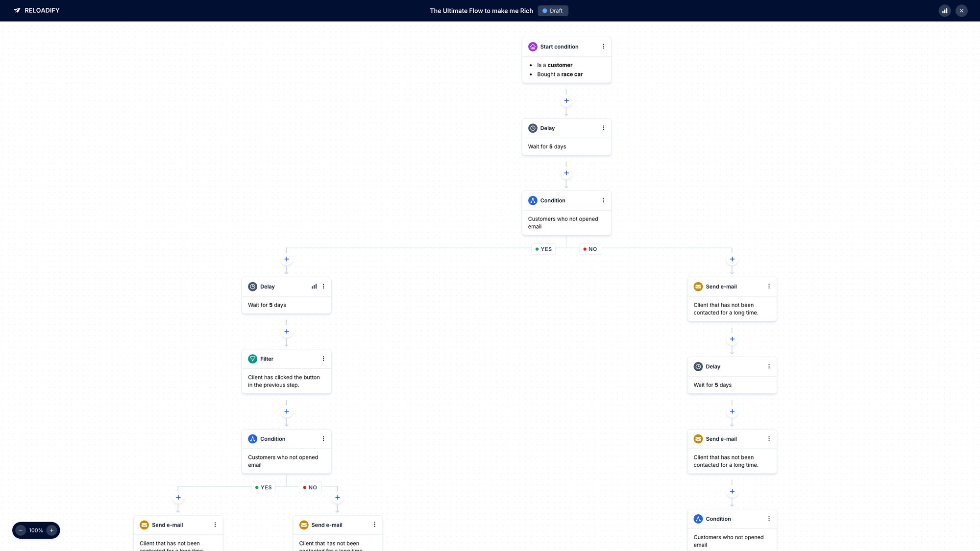980x551 pixels.
Task: Click the green Filter funnel icon
Action: [x=253, y=359]
